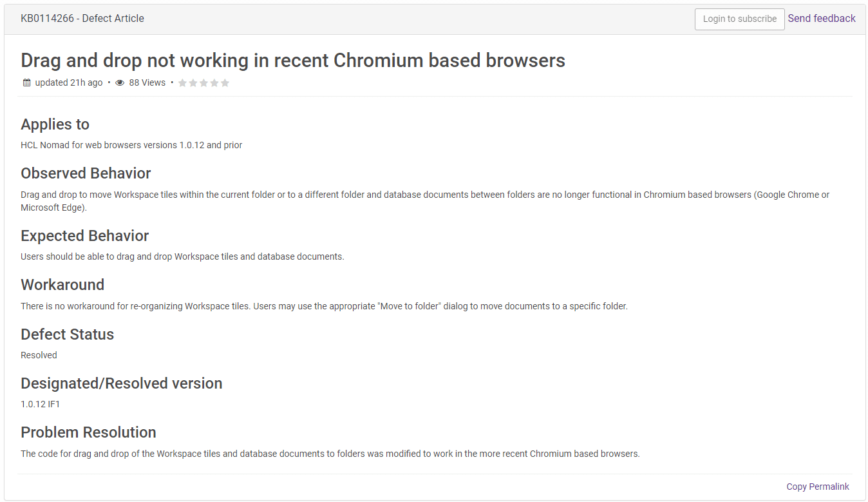
Task: Click the Defect Status heading
Action: [67, 334]
